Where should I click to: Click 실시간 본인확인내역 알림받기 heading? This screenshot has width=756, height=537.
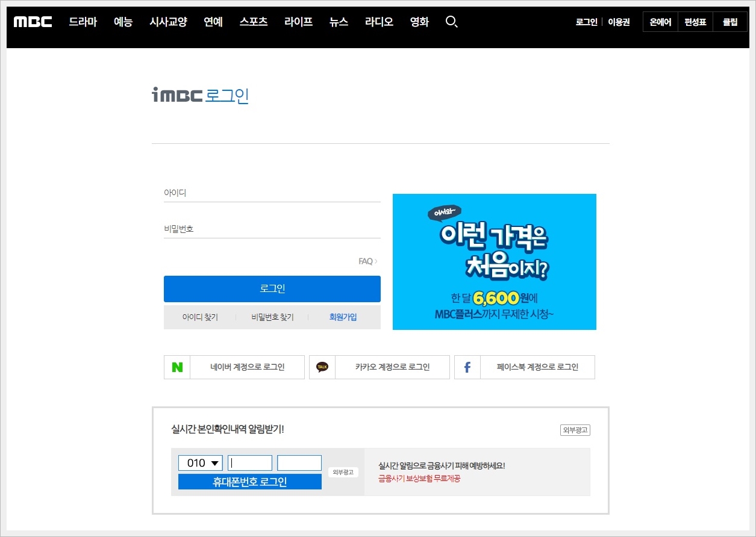(228, 429)
